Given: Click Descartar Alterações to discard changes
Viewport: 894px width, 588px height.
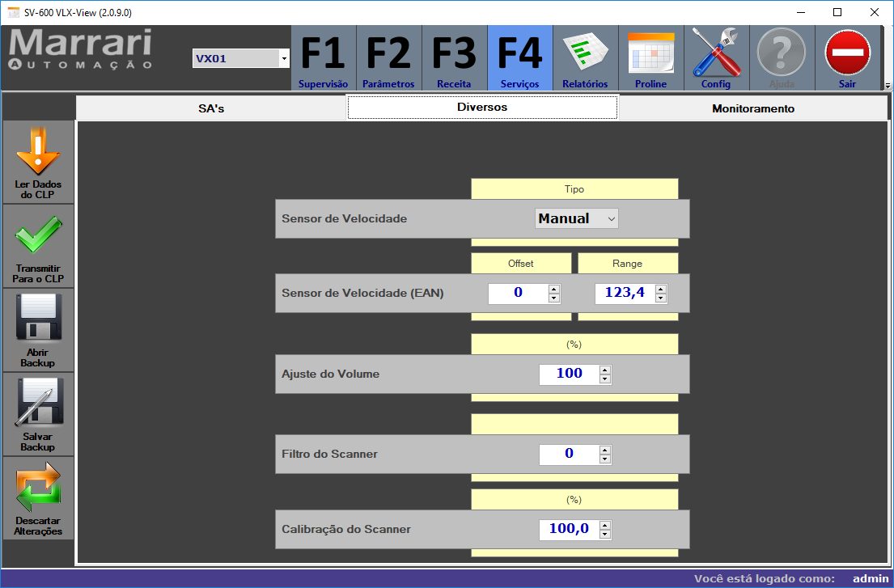Looking at the screenshot, I should point(37,497).
